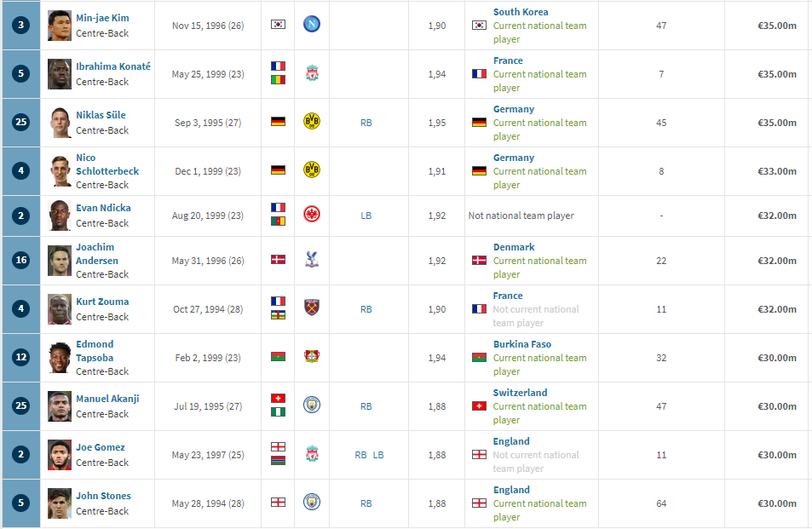Click Dortmund crest in Niklas Süle row
812x529 pixels.
pyautogui.click(x=311, y=122)
